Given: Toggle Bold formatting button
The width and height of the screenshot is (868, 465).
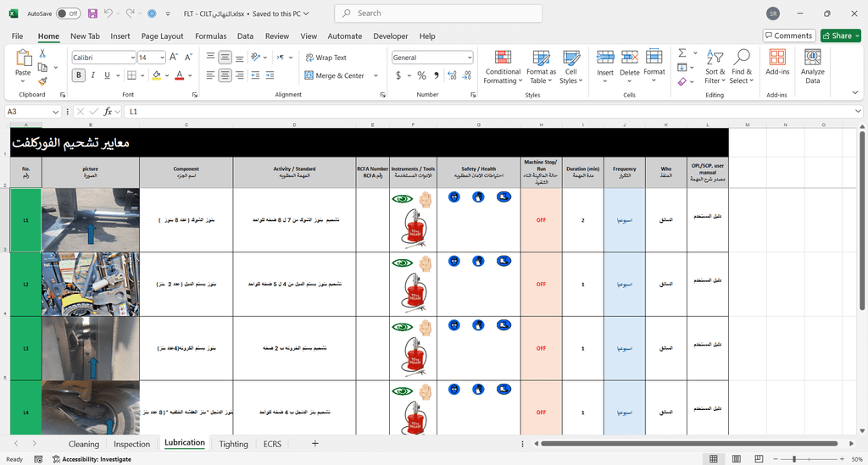Looking at the screenshot, I should [79, 75].
